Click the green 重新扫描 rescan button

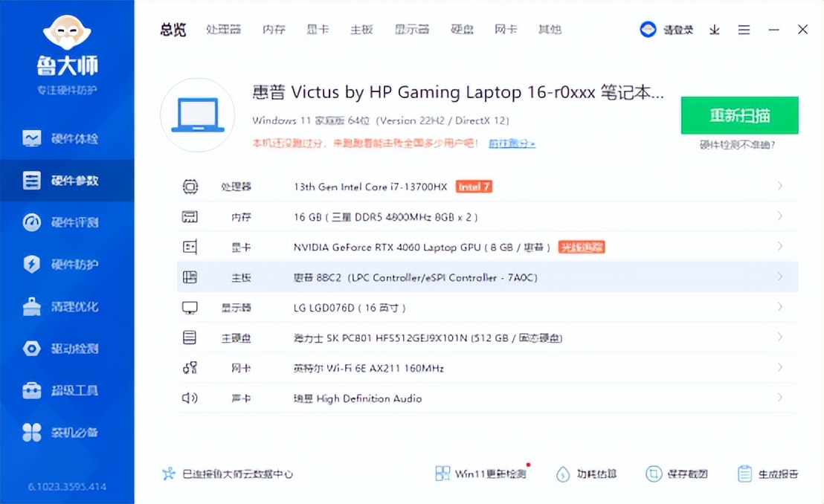click(739, 115)
